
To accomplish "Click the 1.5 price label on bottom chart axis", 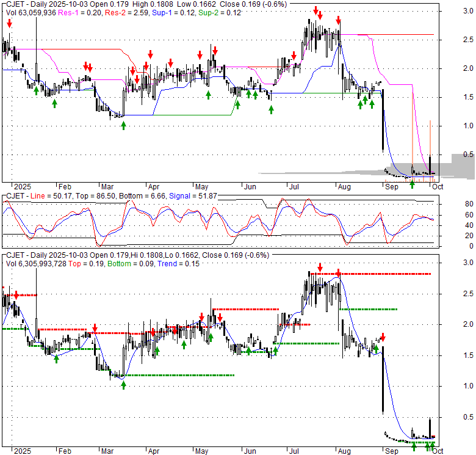I will [468, 355].
